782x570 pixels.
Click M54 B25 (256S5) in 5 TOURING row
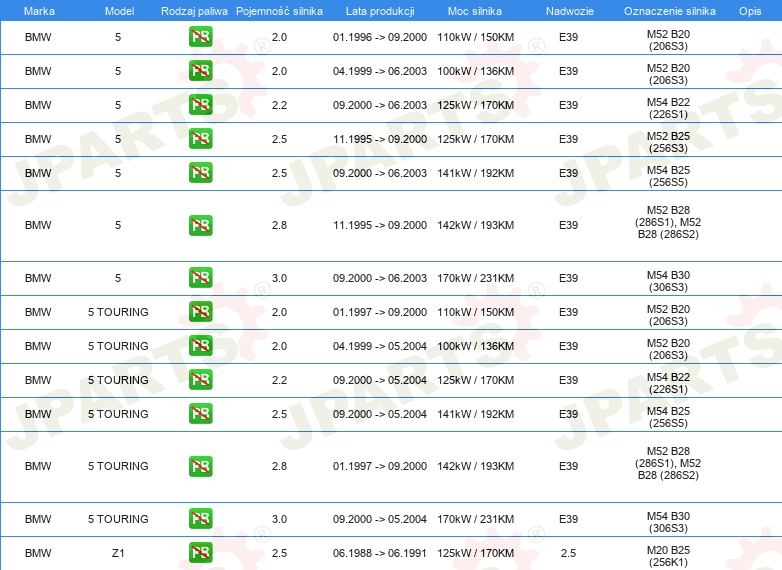(x=668, y=417)
